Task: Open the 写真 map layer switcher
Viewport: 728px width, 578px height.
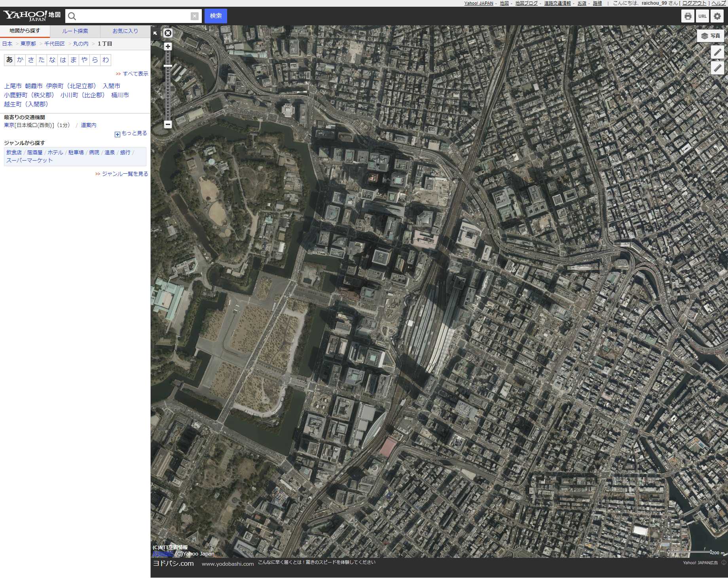Action: 711,36
